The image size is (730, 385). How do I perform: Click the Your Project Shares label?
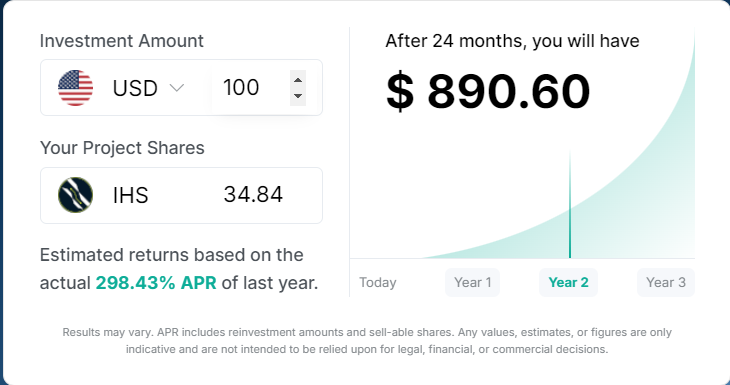[x=122, y=148]
